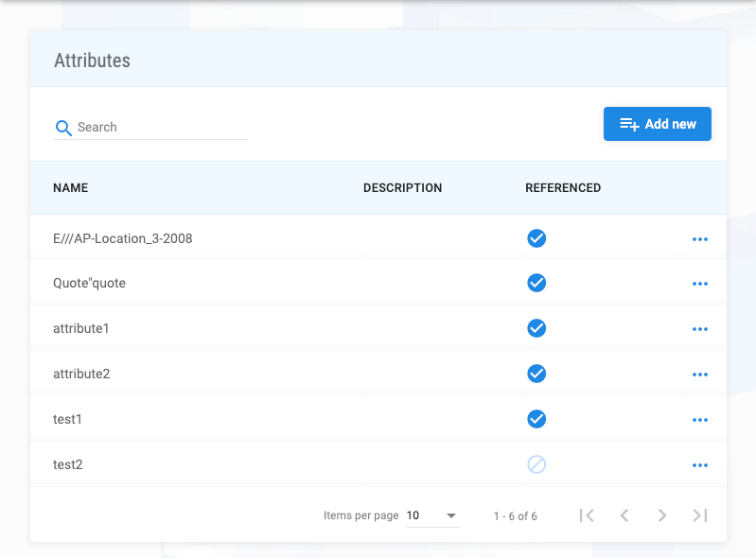
Task: Go to the previous page arrow
Action: pos(624,515)
